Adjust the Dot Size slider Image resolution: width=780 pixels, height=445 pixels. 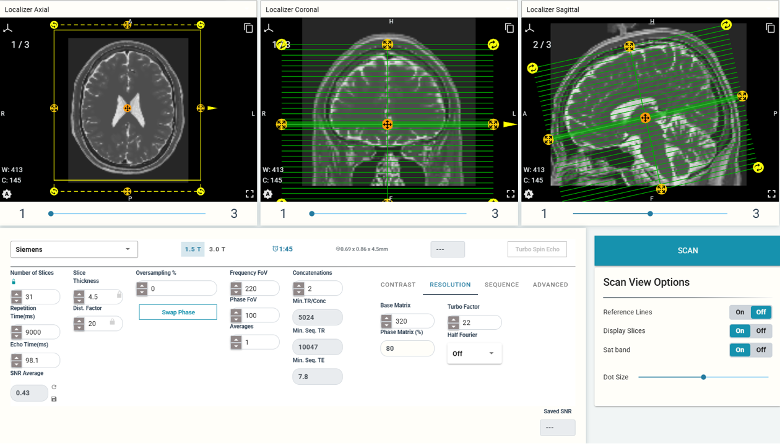coord(704,377)
